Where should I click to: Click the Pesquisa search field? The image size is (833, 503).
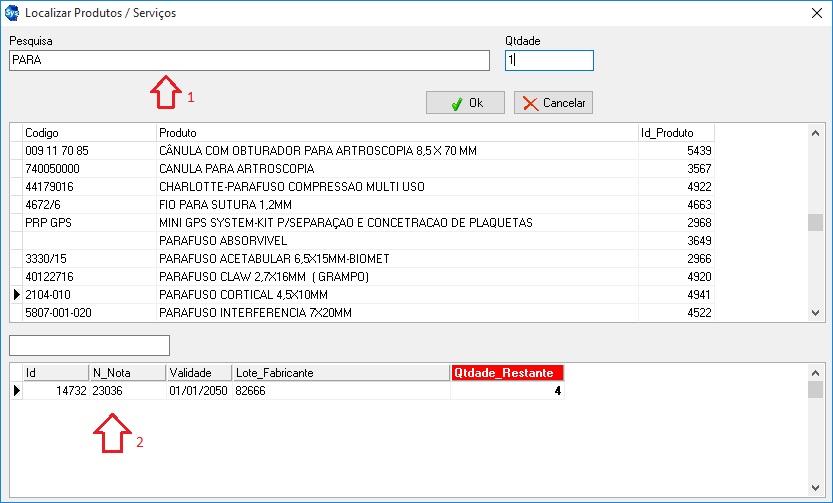tap(249, 61)
